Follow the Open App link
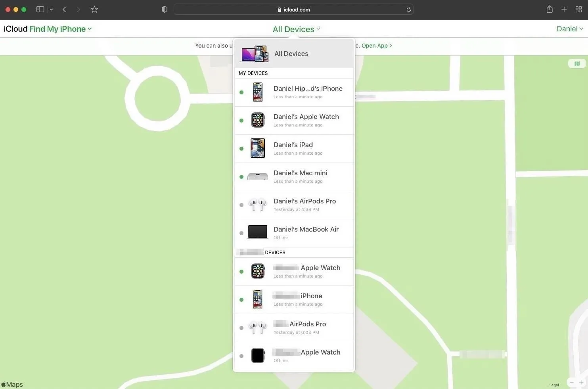This screenshot has height=389, width=588. [377, 46]
